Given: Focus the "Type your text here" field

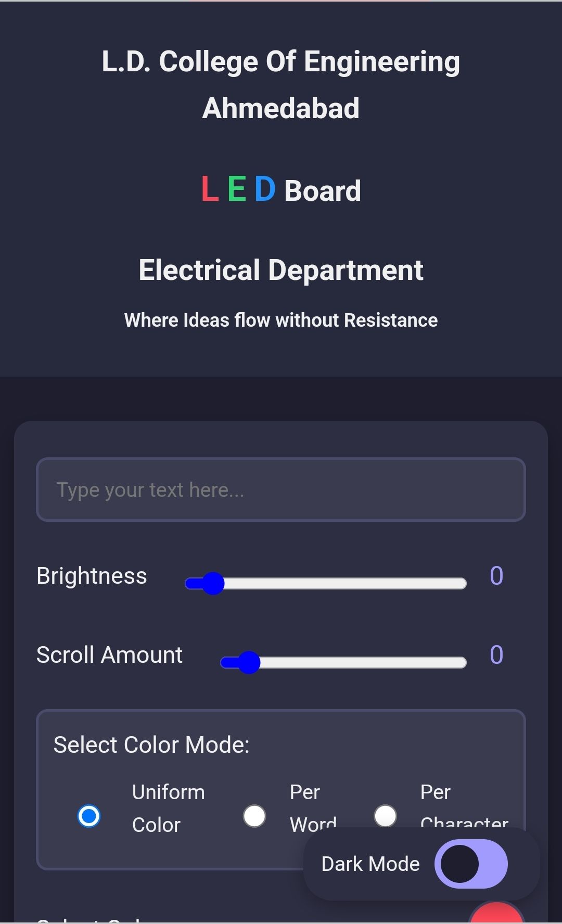Looking at the screenshot, I should point(281,490).
